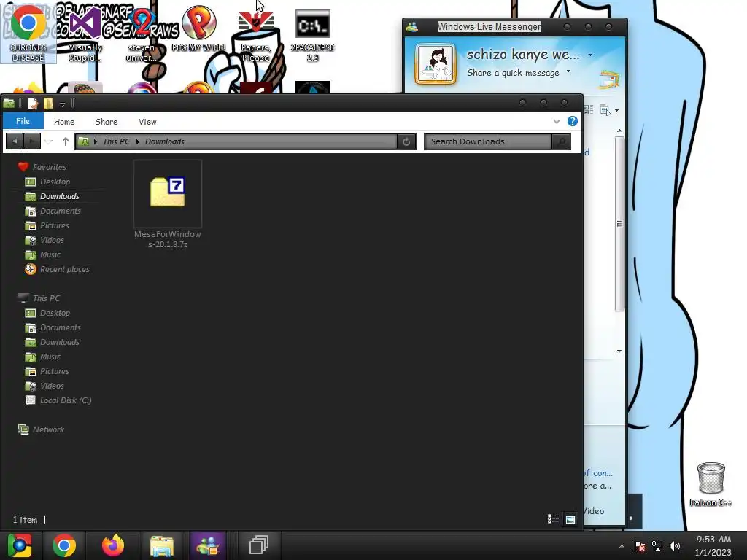This screenshot has width=747, height=560.
Task: Open Explorer help question mark
Action: [572, 121]
